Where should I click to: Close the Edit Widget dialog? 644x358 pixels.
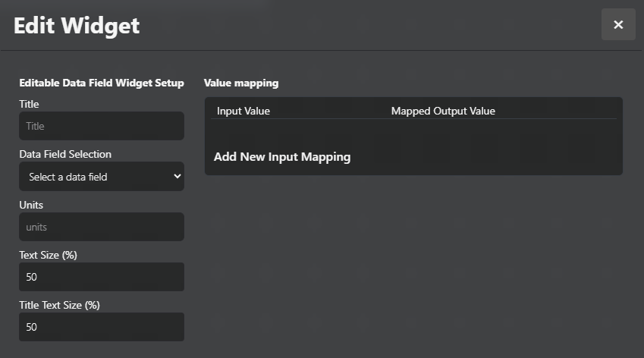(x=618, y=25)
